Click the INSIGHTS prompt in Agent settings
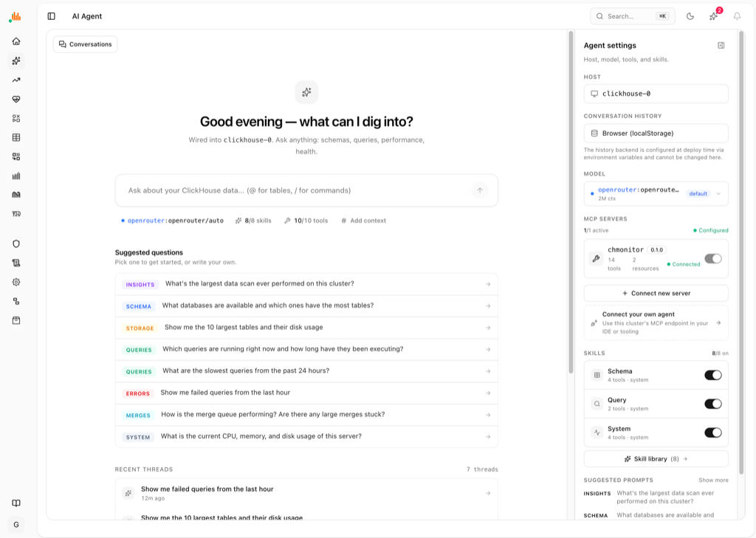This screenshot has width=756, height=538. [656, 497]
